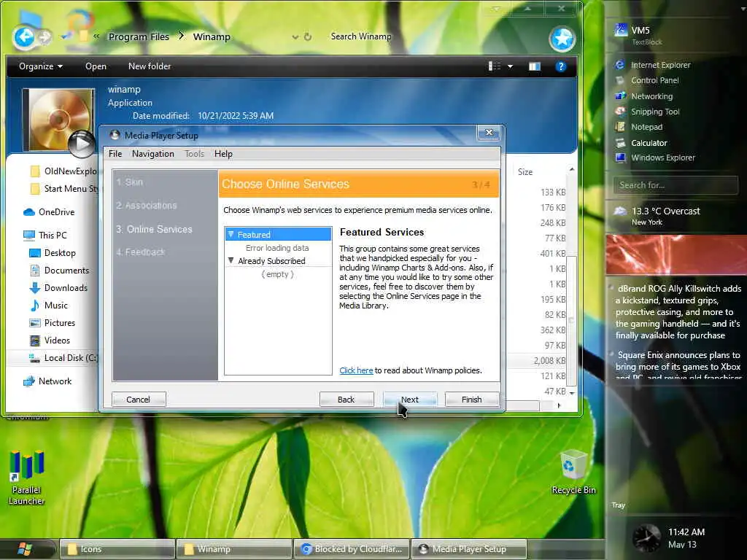Click the Search Winamp field
This screenshot has height=560, width=747.
(x=360, y=36)
